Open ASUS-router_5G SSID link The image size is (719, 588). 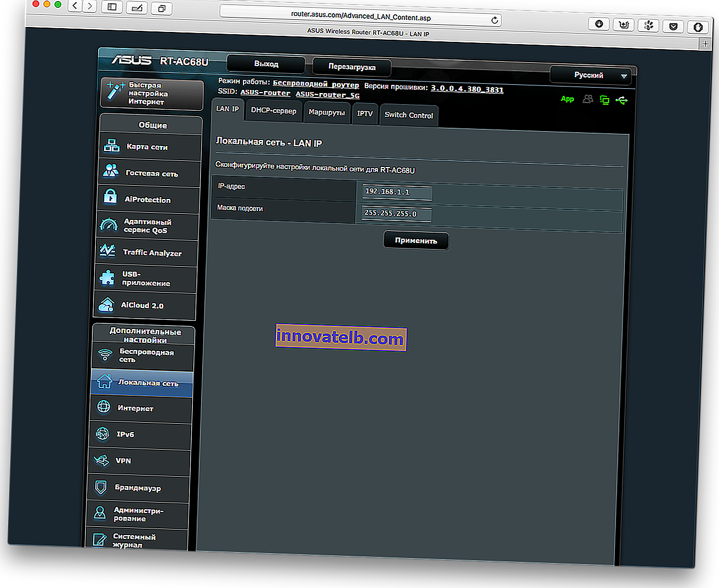click(x=327, y=94)
